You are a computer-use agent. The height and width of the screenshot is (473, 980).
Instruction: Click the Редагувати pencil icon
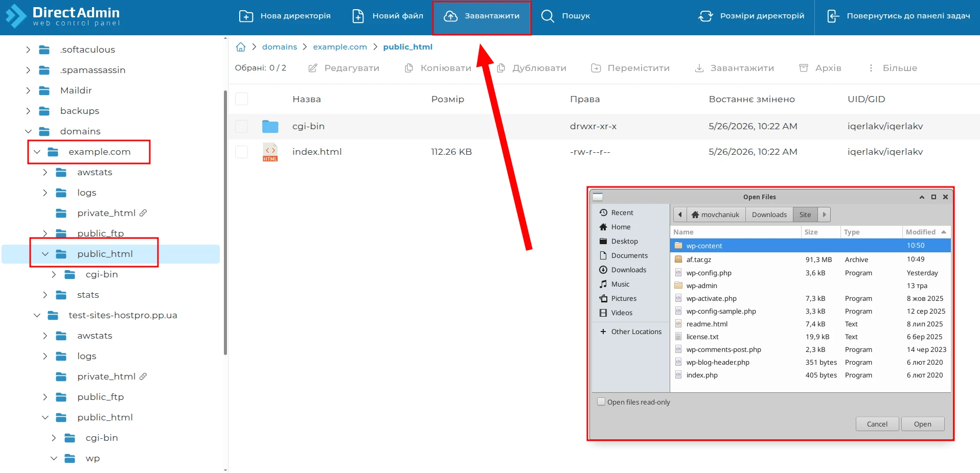coord(313,68)
